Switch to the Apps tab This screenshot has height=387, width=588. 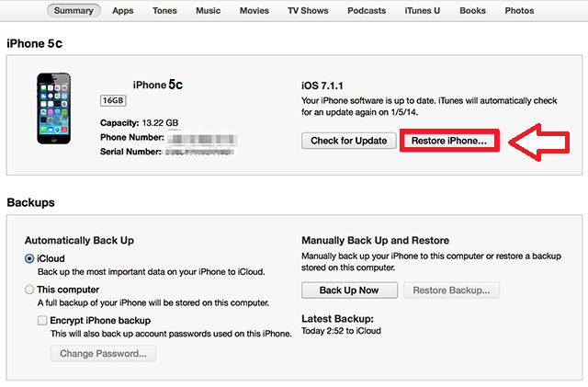tap(123, 10)
